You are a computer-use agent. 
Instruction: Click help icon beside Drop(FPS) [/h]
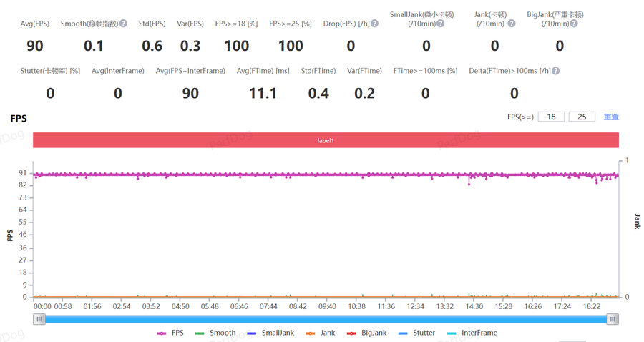point(374,24)
